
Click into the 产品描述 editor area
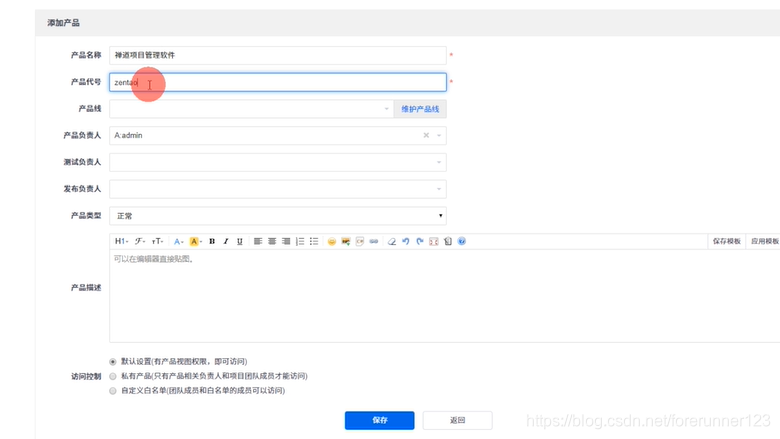tap(445, 296)
